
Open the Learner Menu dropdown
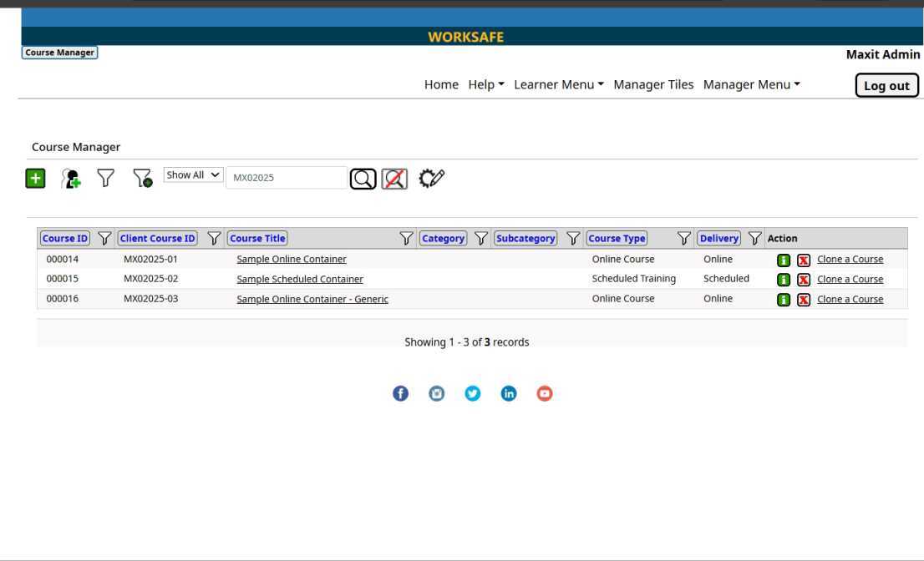coord(558,84)
